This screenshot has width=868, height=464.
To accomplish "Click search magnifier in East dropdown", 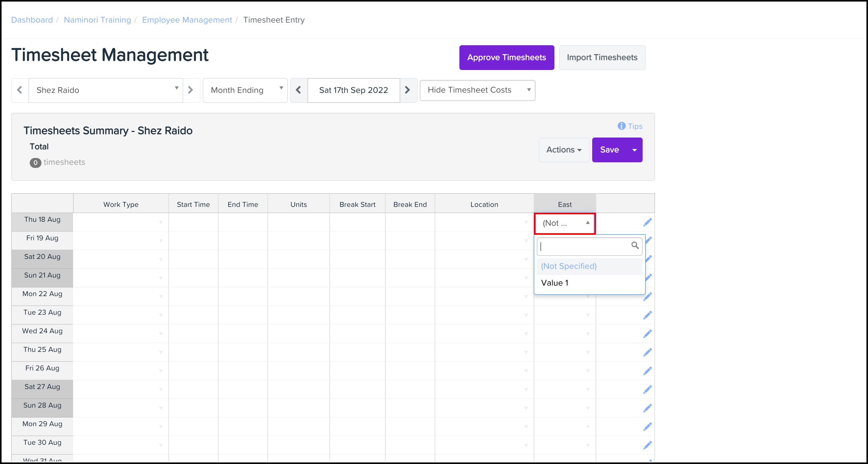I will (635, 246).
